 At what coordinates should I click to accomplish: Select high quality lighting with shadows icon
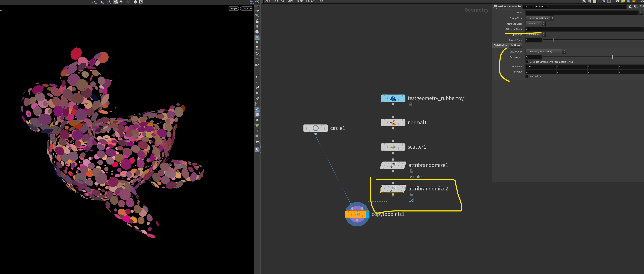pos(257,48)
